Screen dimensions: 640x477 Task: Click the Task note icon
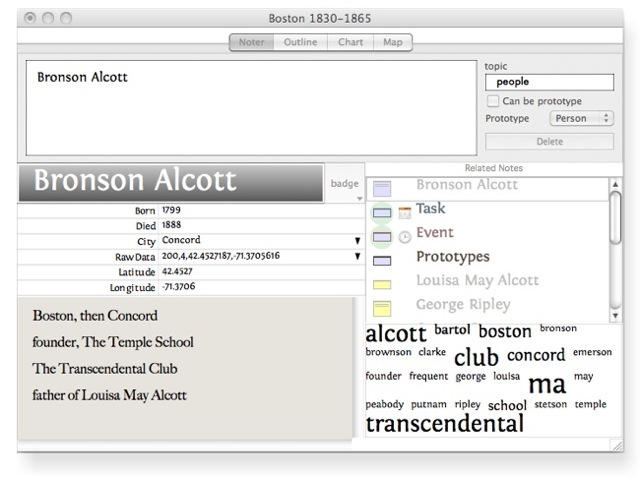point(381,212)
